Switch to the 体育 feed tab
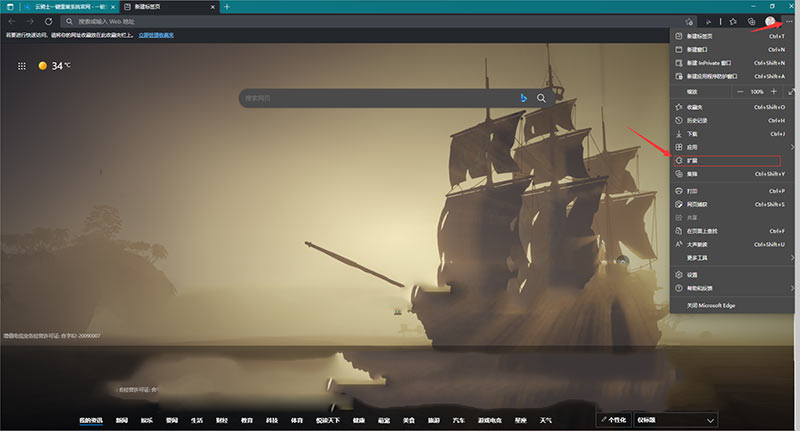Screen dimensions: 800x431 tap(296, 420)
